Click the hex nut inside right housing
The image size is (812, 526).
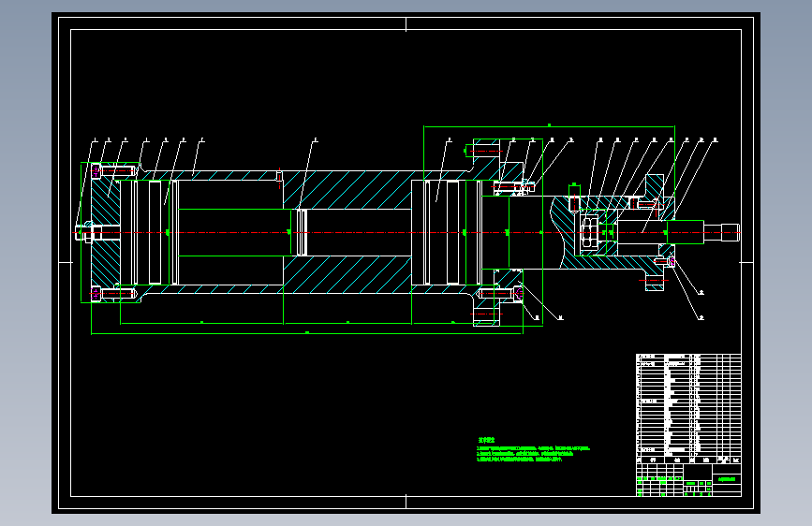click(589, 232)
